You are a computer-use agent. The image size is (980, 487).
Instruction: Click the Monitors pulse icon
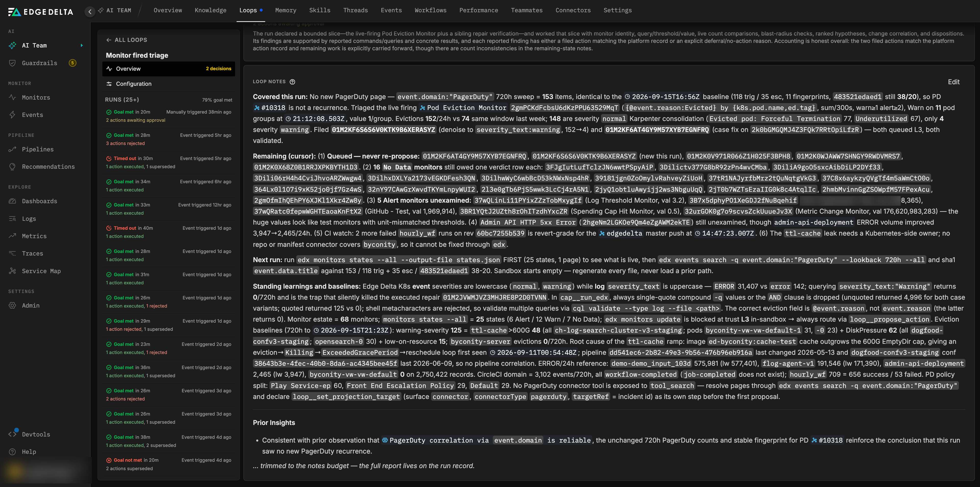(x=13, y=98)
